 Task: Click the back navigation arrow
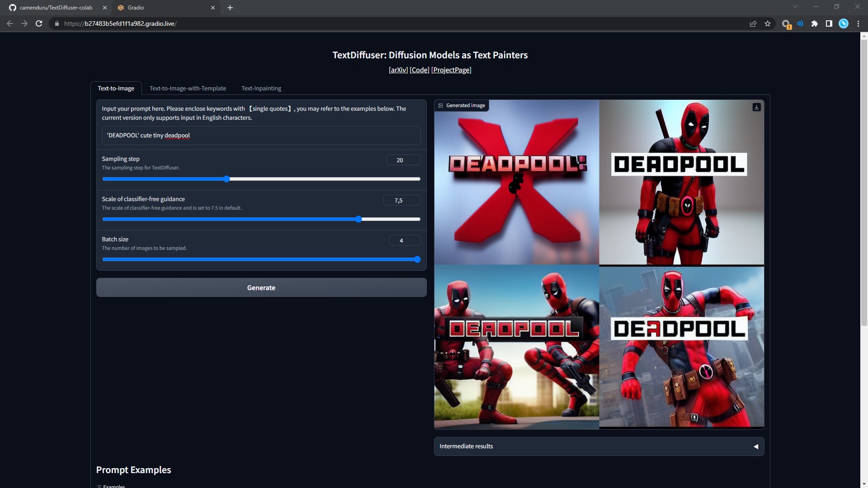point(10,23)
